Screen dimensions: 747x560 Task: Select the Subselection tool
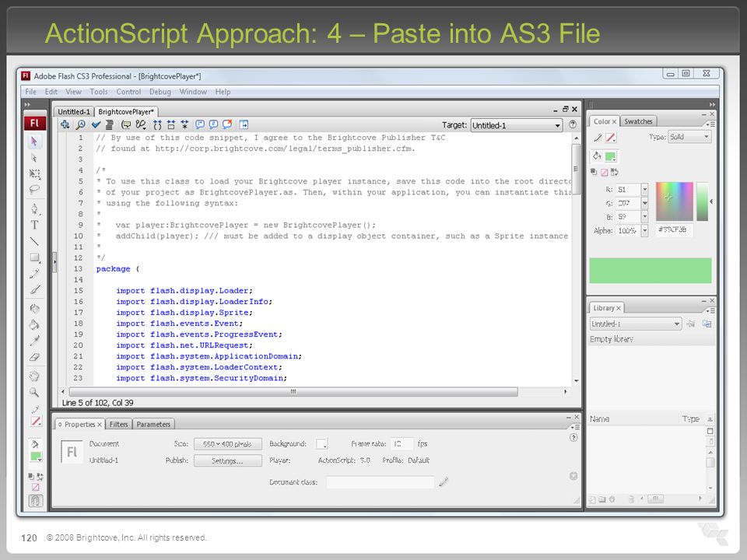click(x=34, y=158)
